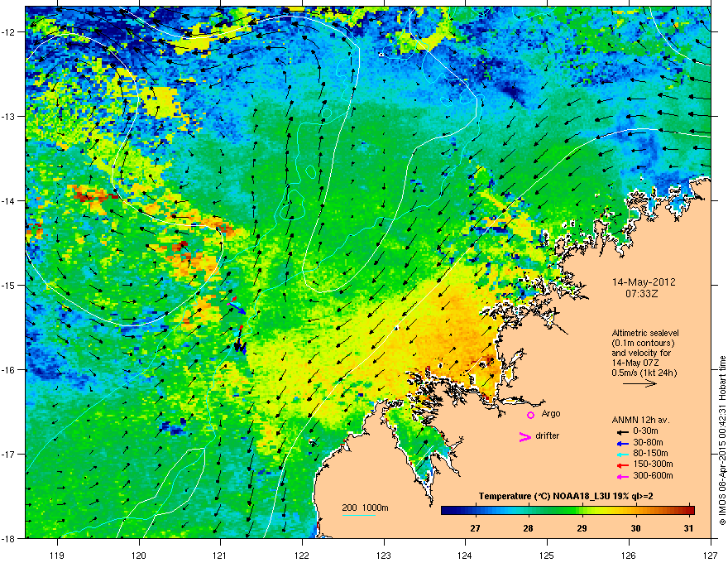
Task: Click the longitude axis label 124
Action: pos(465,555)
